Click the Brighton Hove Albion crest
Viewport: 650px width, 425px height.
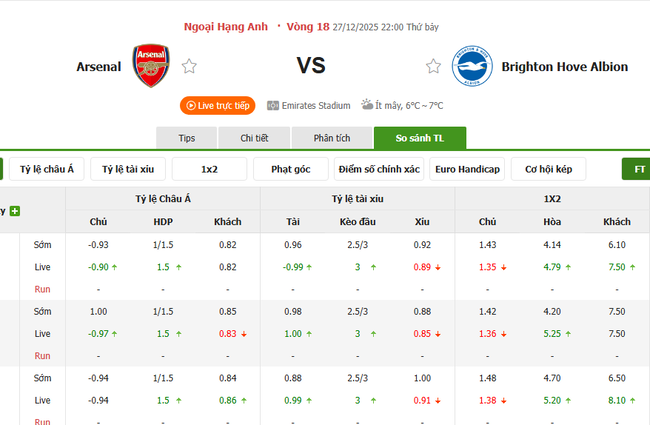coord(471,66)
